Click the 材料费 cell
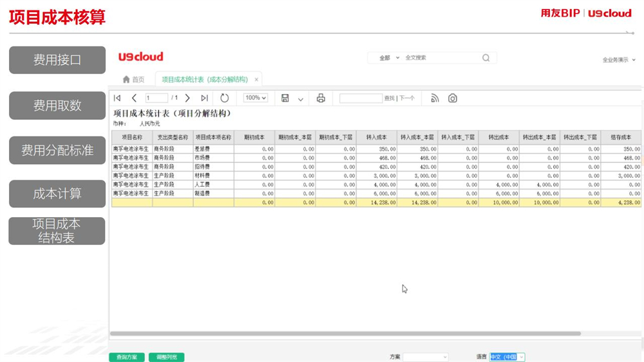 (213, 175)
